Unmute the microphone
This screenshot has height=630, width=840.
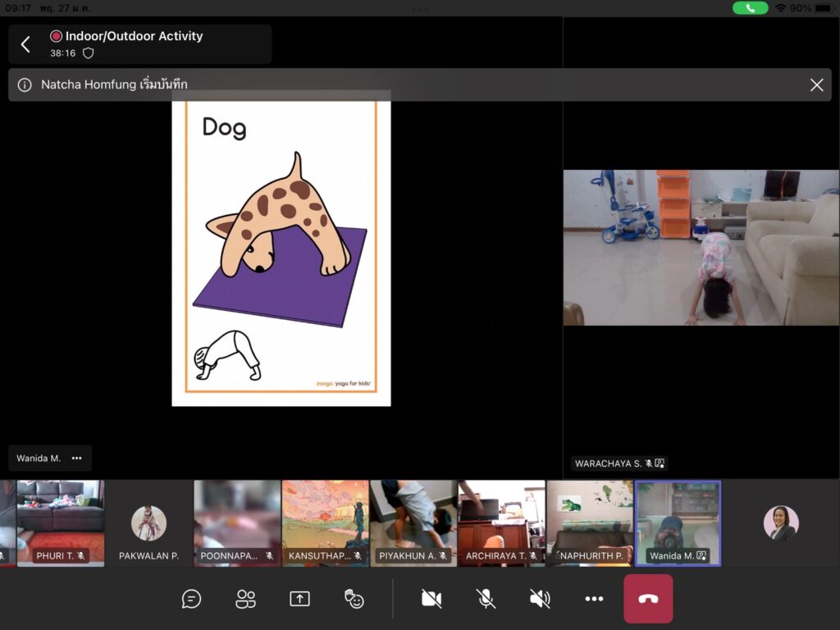point(486,599)
